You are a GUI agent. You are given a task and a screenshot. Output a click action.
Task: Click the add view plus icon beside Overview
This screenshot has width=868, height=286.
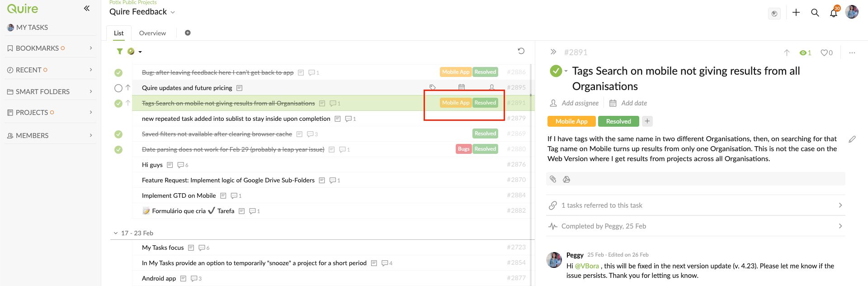pos(188,33)
